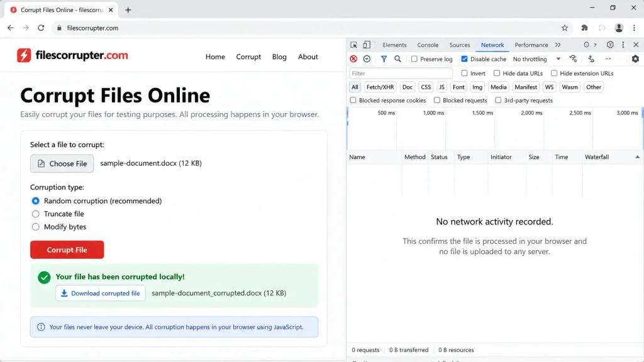Click the red Corrupt File button

tap(67, 250)
